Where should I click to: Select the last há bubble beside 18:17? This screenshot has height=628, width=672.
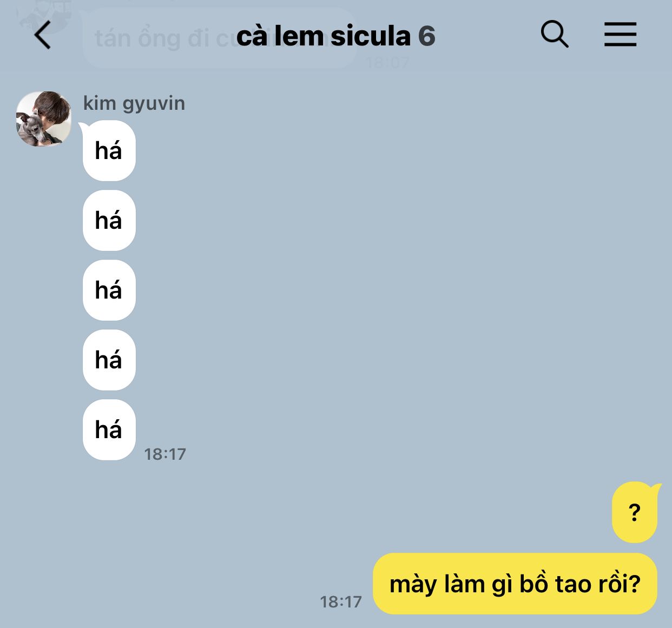tap(109, 429)
